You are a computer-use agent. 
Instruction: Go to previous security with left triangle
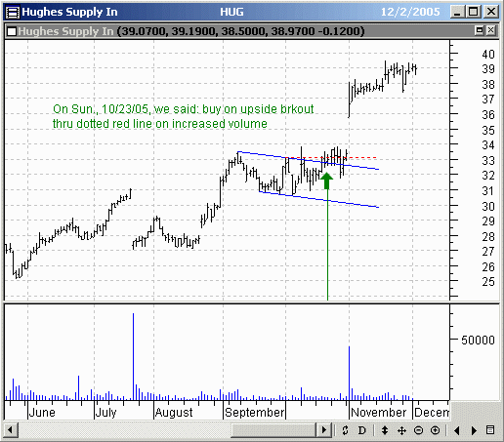pos(457,430)
